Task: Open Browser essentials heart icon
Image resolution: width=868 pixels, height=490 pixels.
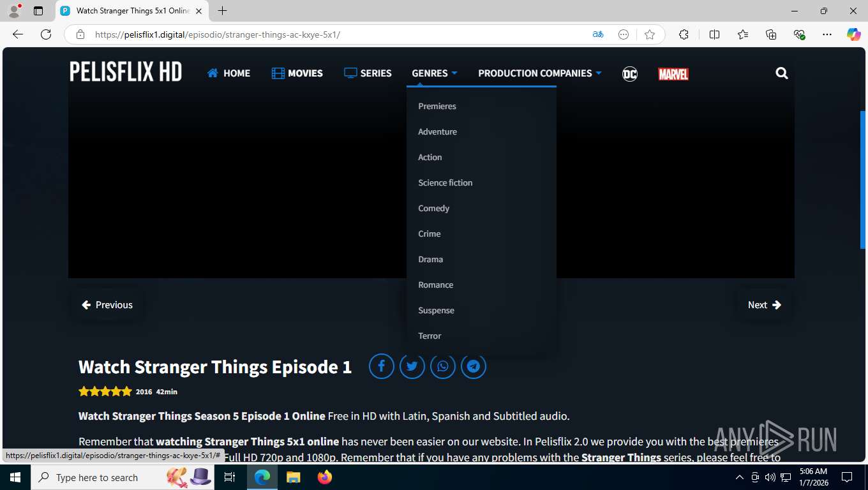Action: click(x=799, y=34)
